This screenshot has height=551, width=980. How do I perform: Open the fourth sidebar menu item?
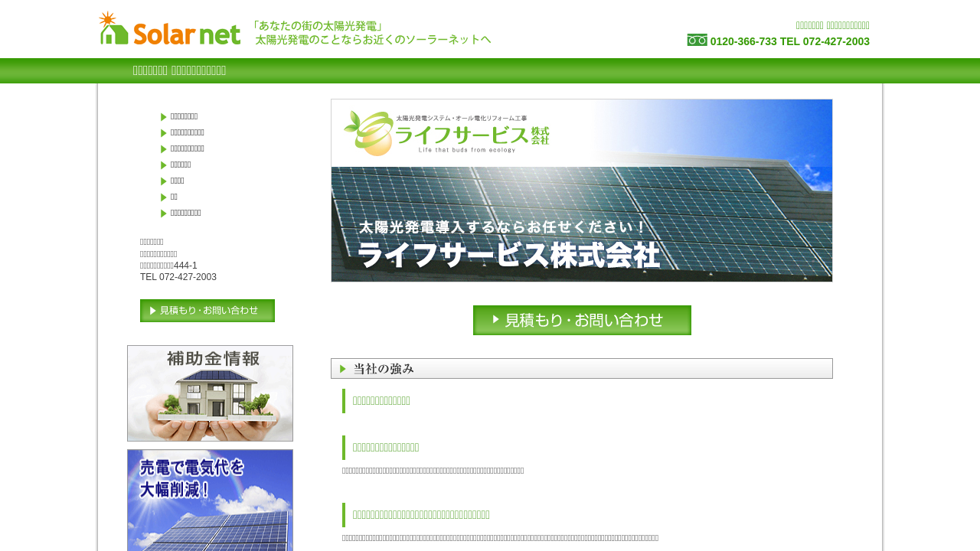[x=181, y=165]
